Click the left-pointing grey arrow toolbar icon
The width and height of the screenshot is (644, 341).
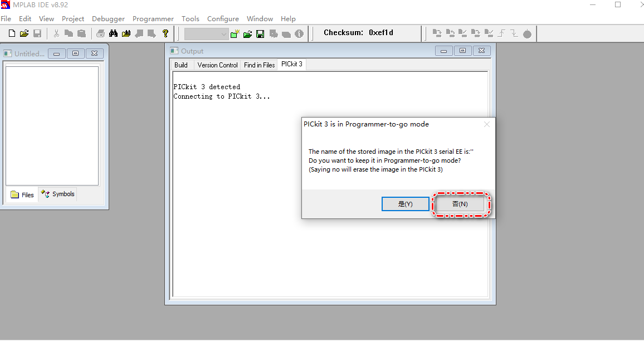pyautogui.click(x=139, y=33)
